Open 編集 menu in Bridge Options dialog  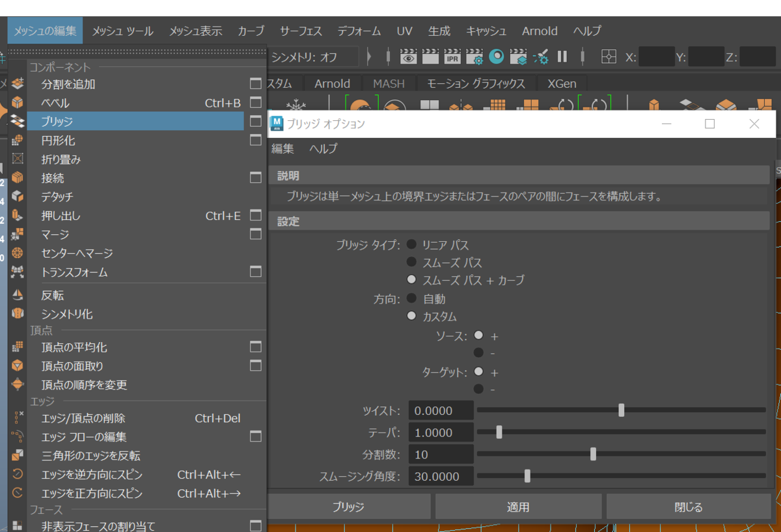282,148
